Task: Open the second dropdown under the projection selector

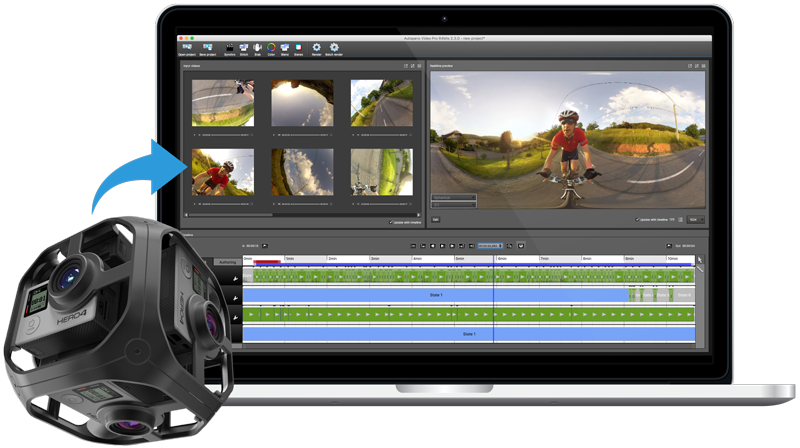Action: click(453, 204)
